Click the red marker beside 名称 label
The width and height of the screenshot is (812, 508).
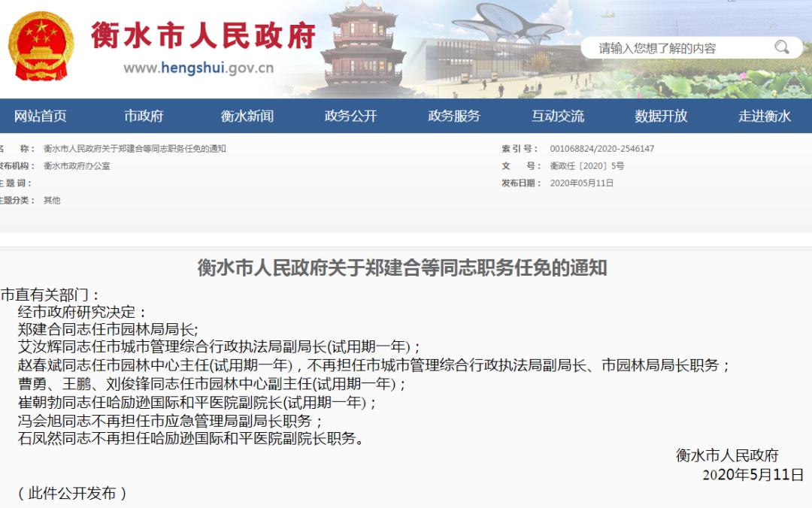(x=3, y=147)
